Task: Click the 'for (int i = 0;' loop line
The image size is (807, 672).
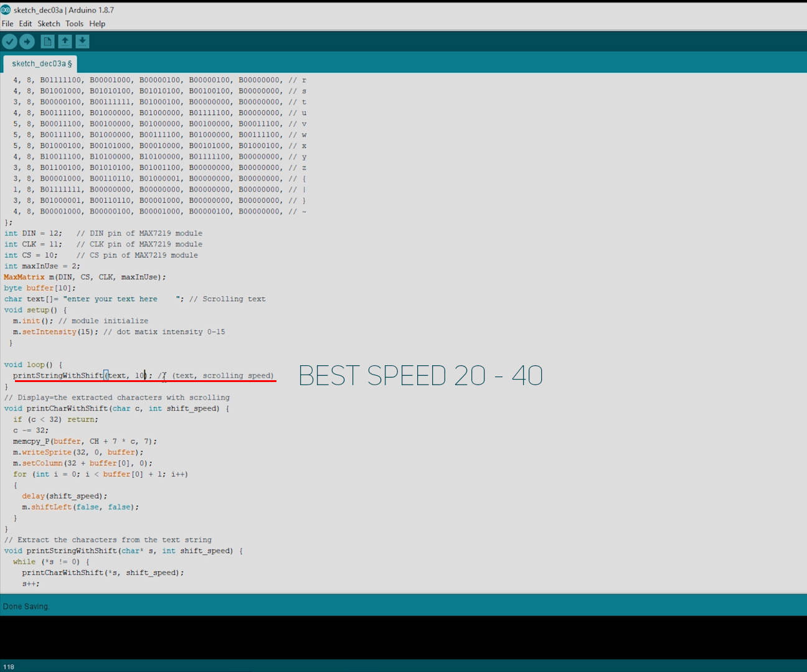Action: (x=100, y=474)
